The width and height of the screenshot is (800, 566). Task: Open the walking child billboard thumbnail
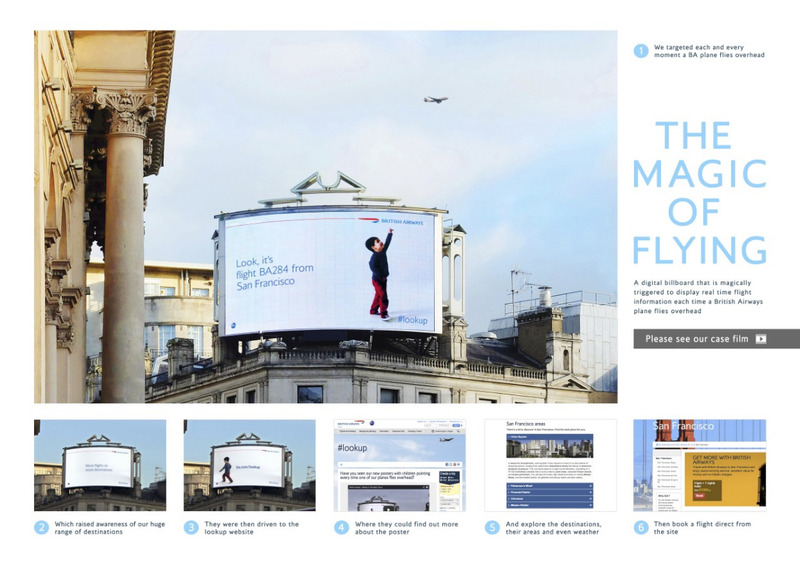249,465
